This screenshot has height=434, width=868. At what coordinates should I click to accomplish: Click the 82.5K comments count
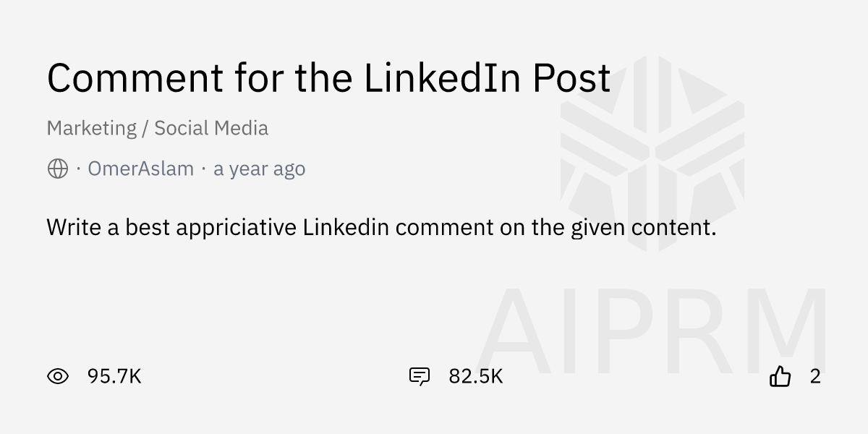tap(475, 376)
